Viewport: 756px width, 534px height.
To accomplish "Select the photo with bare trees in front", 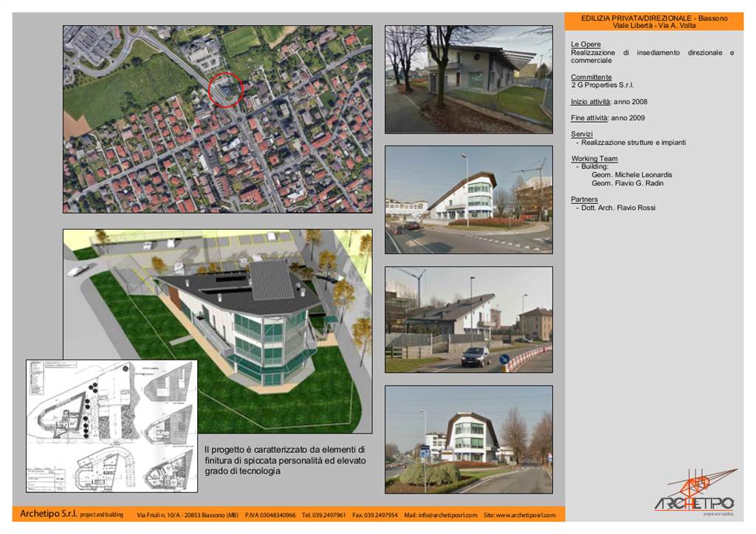I will pos(469,80).
